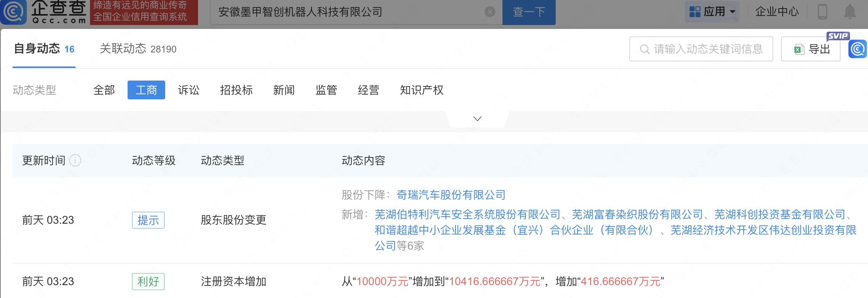Select the 诉讼 filter type

189,90
